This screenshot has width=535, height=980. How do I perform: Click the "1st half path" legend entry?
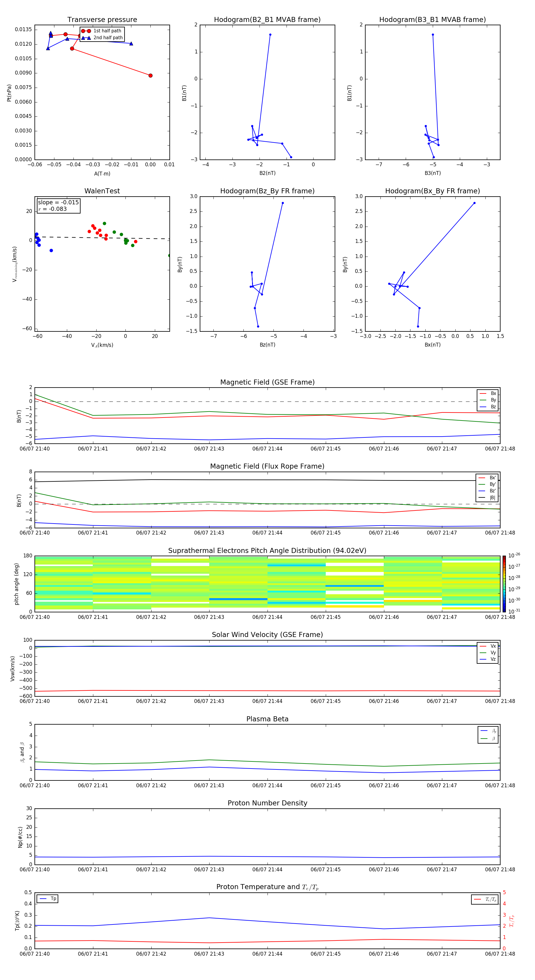pos(102,31)
